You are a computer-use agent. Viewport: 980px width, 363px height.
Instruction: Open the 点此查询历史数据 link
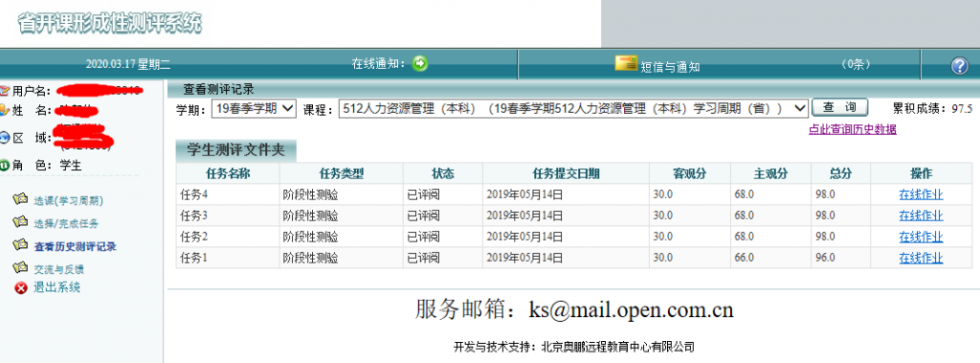(x=853, y=129)
